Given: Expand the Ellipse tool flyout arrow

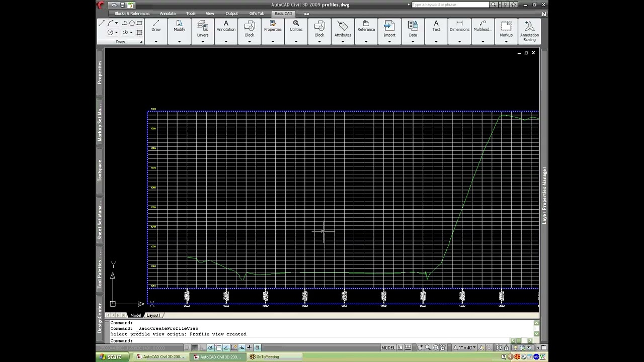Looking at the screenshot, I should 132,32.
